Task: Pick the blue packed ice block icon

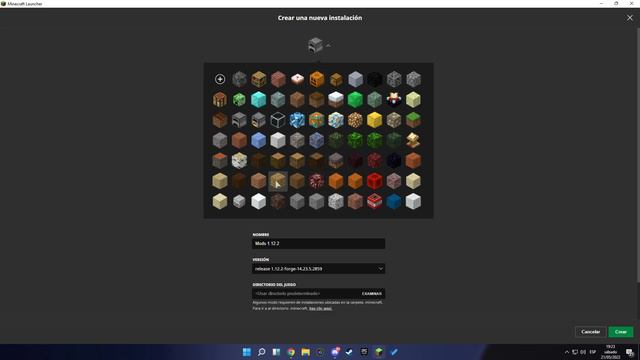Action: click(x=259, y=140)
